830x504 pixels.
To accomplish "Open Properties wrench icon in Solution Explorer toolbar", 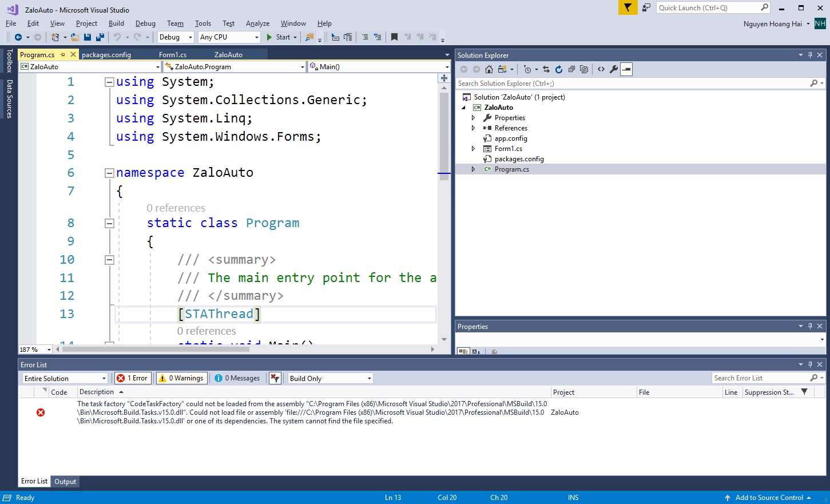I will click(614, 69).
